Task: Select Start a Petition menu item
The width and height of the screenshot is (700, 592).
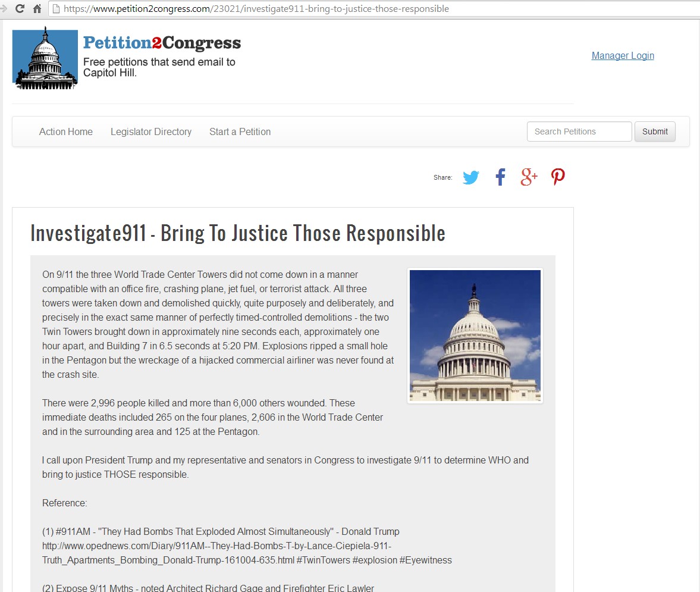Action: tap(240, 131)
